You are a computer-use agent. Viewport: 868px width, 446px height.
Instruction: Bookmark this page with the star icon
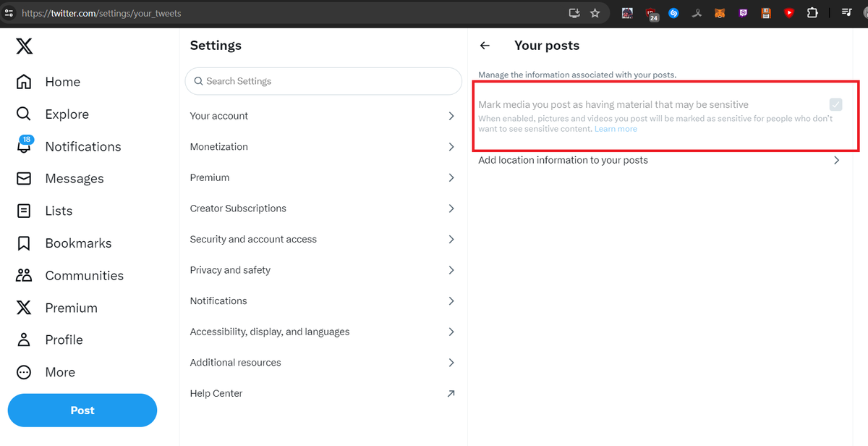[595, 13]
